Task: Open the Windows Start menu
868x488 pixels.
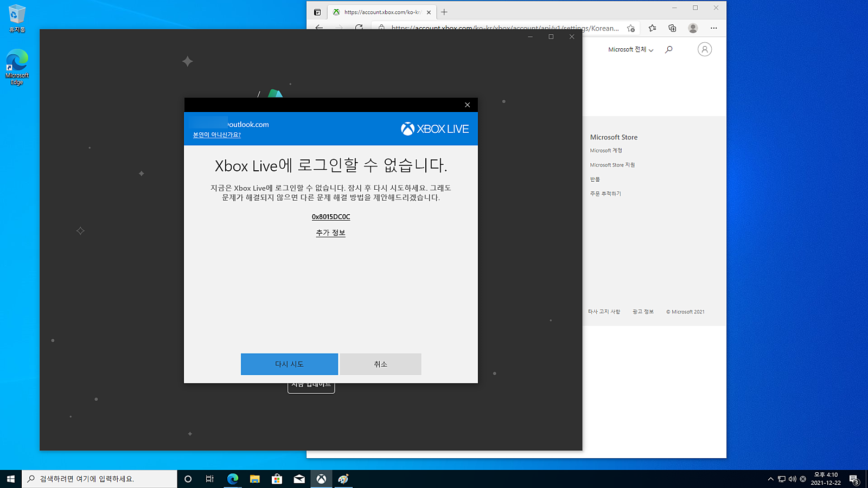Action: coord(11,479)
